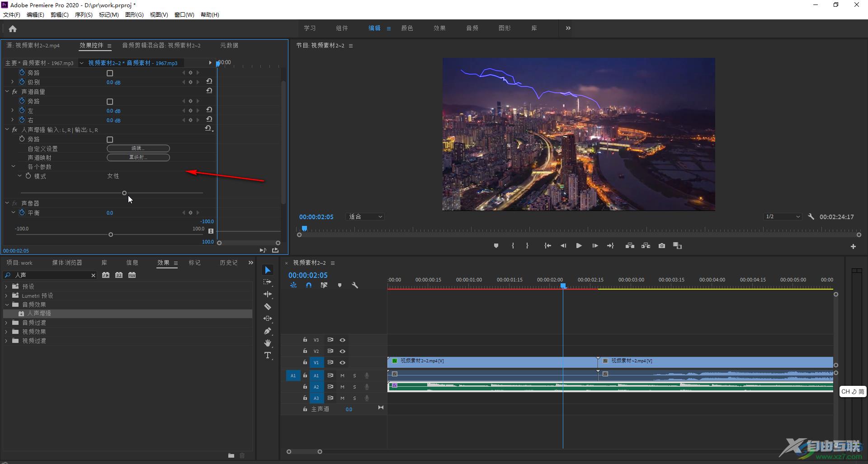Image resolution: width=868 pixels, height=464 pixels.
Task: Switch to 颜色 workspace
Action: point(407,28)
